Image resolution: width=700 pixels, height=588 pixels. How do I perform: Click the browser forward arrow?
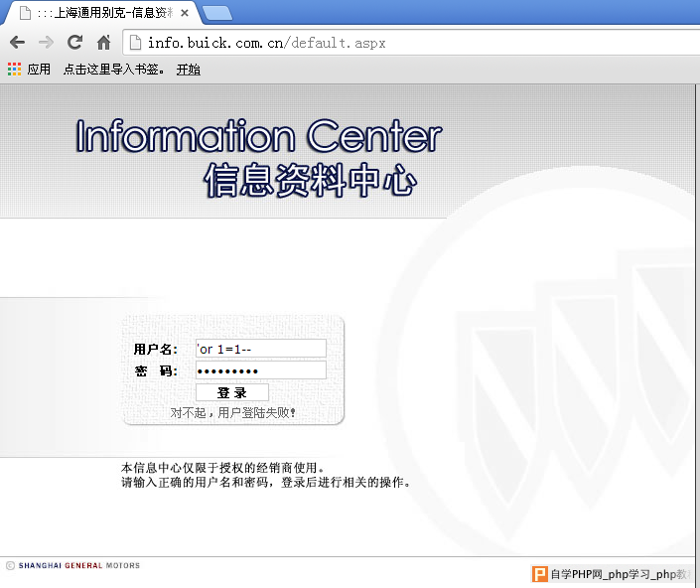46,43
